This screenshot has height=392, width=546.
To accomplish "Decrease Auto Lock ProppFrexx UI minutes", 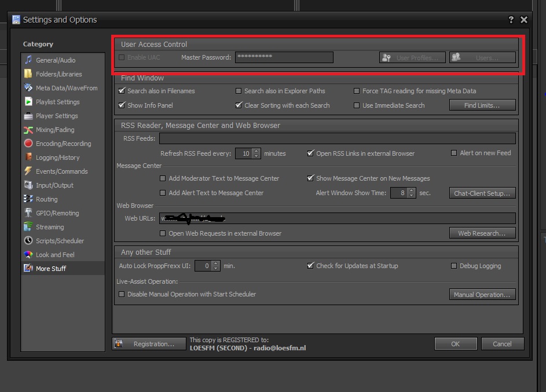I will coord(216,268).
